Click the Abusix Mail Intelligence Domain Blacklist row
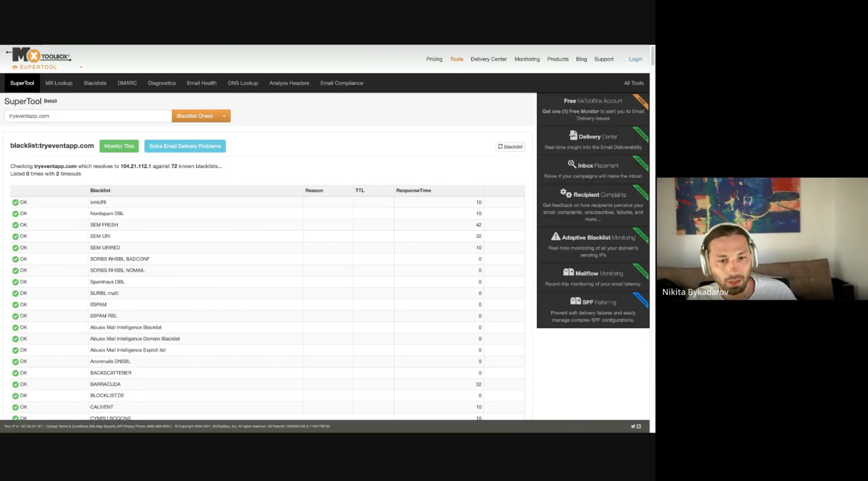Screen dimensions: 868x481 (x=268, y=338)
